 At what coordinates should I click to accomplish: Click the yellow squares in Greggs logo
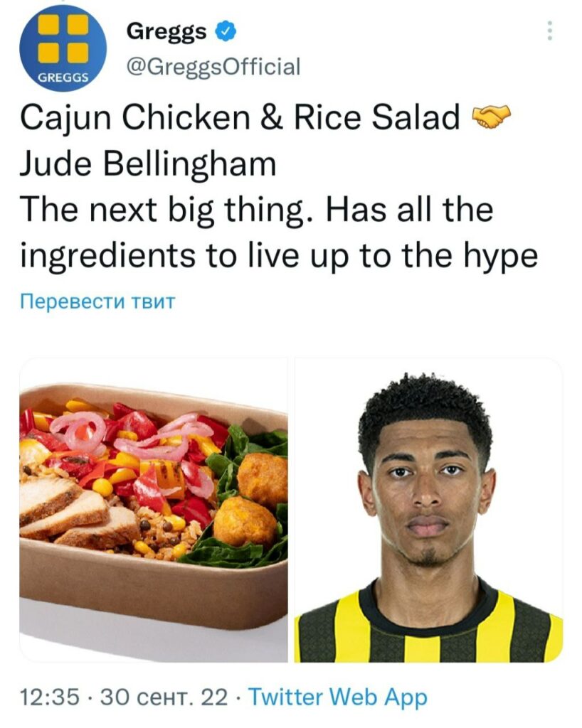coord(63,38)
